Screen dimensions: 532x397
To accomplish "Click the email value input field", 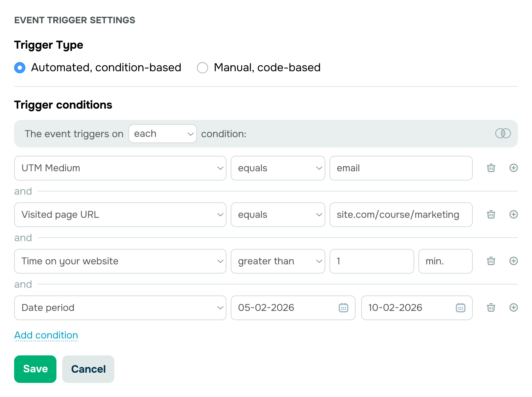I will pos(401,168).
